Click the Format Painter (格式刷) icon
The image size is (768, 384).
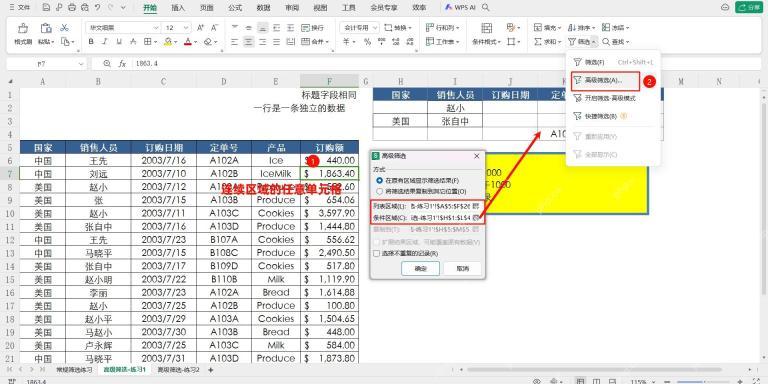coord(23,28)
